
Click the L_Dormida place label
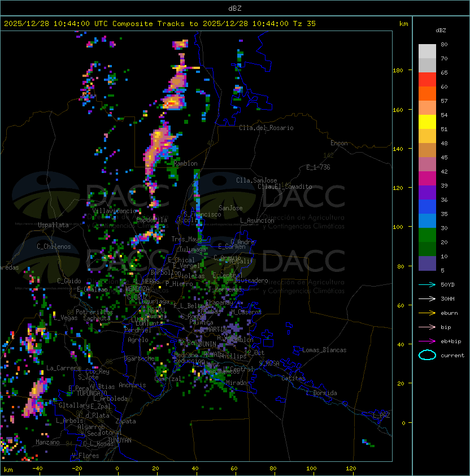pos(321,393)
